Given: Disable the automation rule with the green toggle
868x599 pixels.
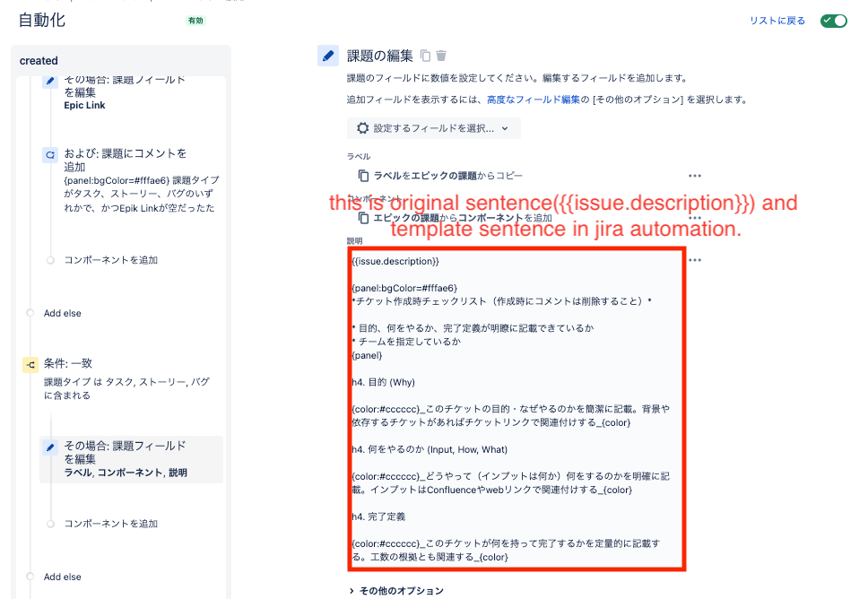Looking at the screenshot, I should [833, 20].
